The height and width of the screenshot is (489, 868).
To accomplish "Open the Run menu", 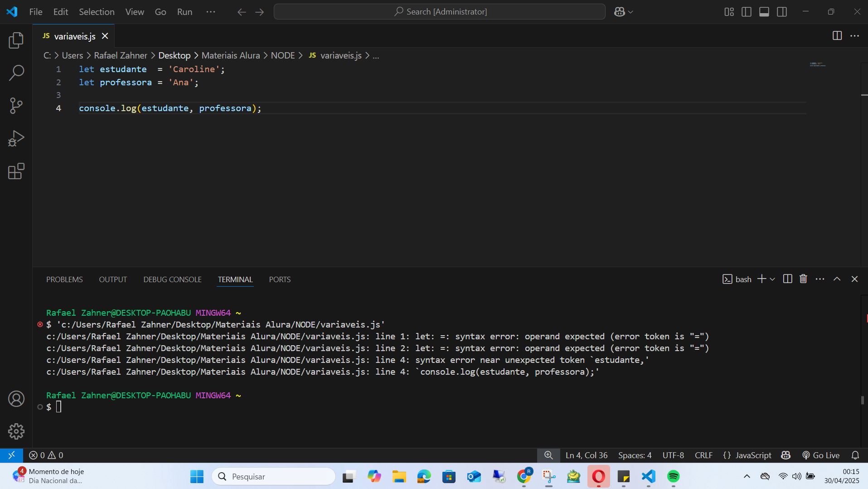I will tap(184, 12).
